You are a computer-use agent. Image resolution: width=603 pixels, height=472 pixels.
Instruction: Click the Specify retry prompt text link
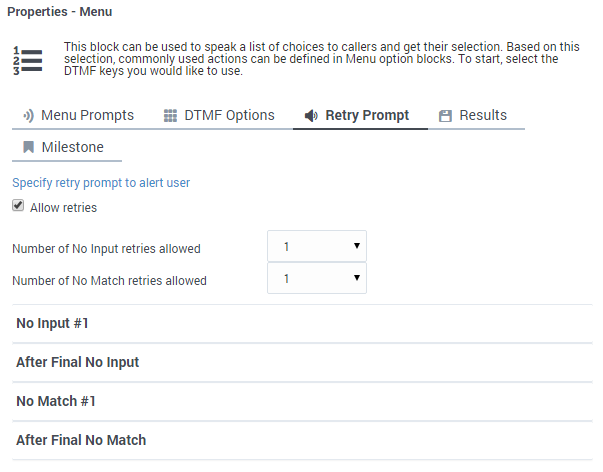pyautogui.click(x=100, y=183)
